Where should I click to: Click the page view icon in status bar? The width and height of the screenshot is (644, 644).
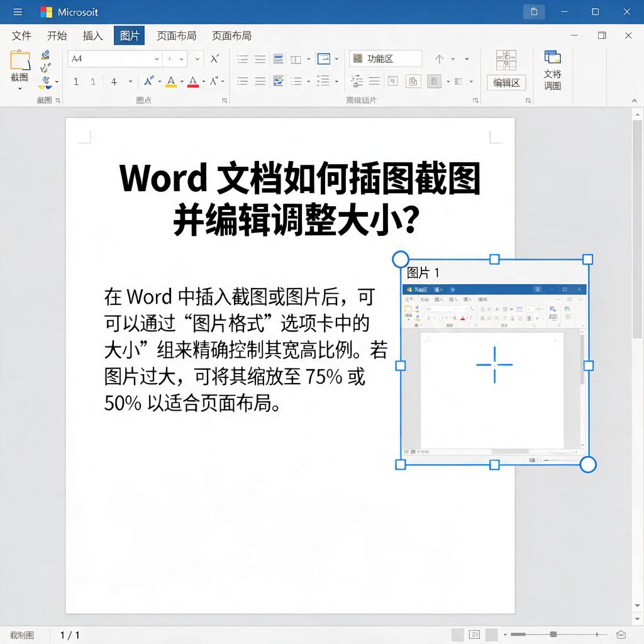point(474,635)
